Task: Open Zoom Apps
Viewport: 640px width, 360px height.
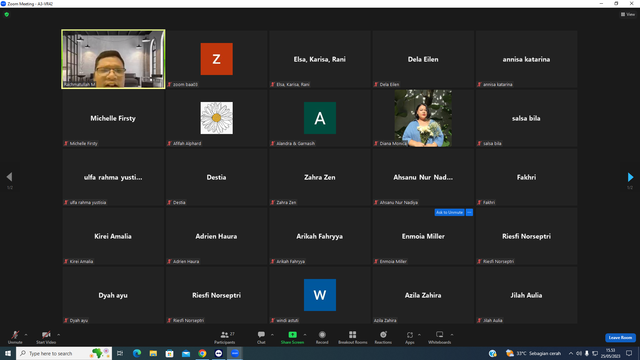Action: [410, 337]
